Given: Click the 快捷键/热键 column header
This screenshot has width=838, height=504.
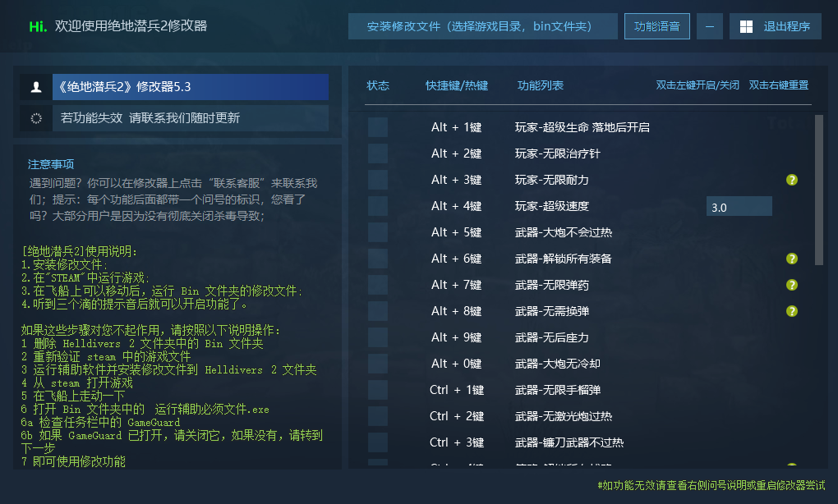Looking at the screenshot, I should point(457,85).
